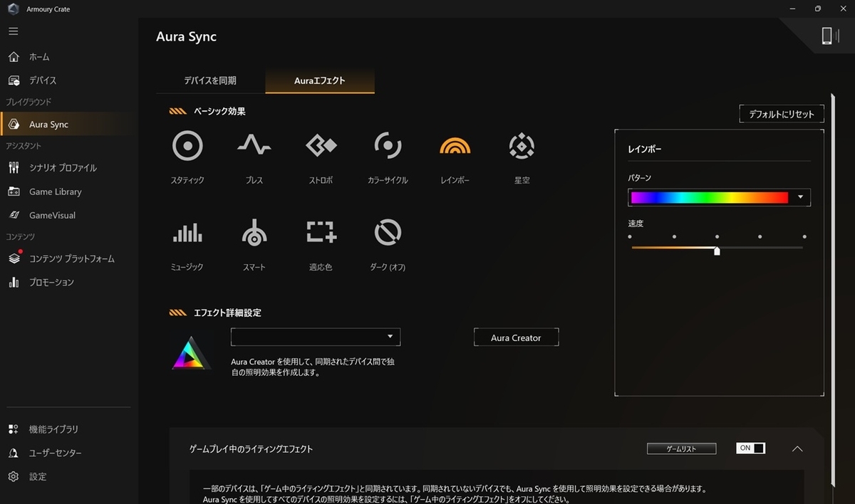Viewport: 855px width, 504px height.
Task: Click the Aura Creator prism logo icon
Action: click(192, 352)
